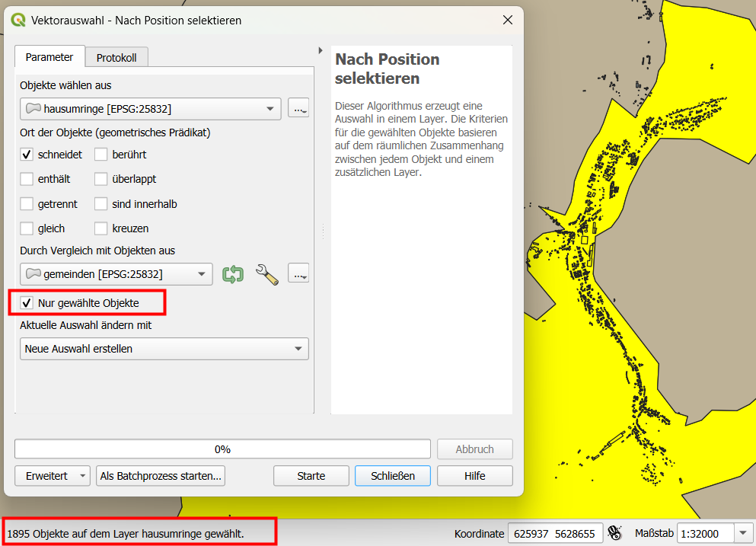Switch to the Protokoll tab
756x546 pixels.
tap(116, 58)
